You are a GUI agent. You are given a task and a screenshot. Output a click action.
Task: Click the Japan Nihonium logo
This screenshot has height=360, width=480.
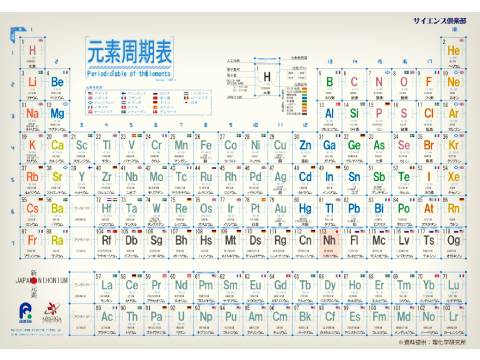pyautogui.click(x=42, y=280)
